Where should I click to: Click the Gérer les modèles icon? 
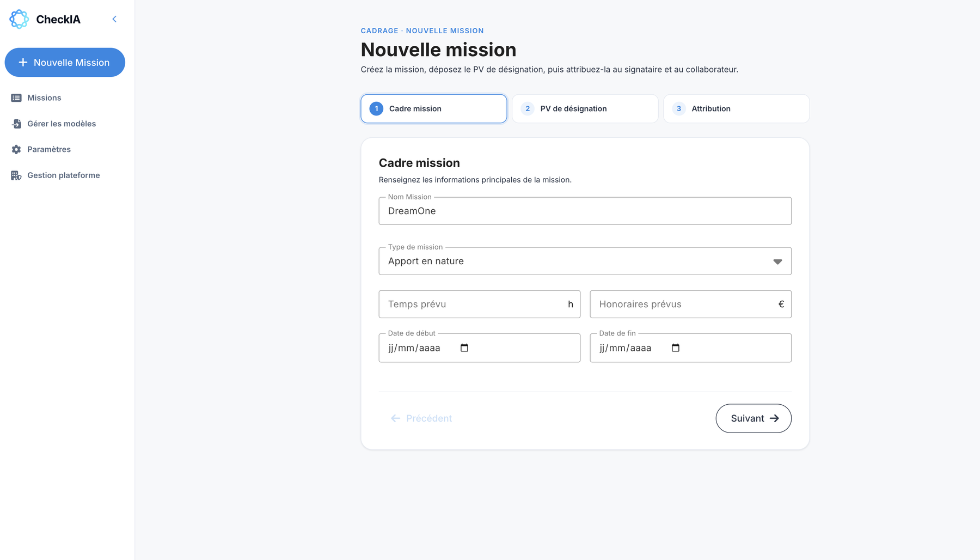click(x=16, y=124)
